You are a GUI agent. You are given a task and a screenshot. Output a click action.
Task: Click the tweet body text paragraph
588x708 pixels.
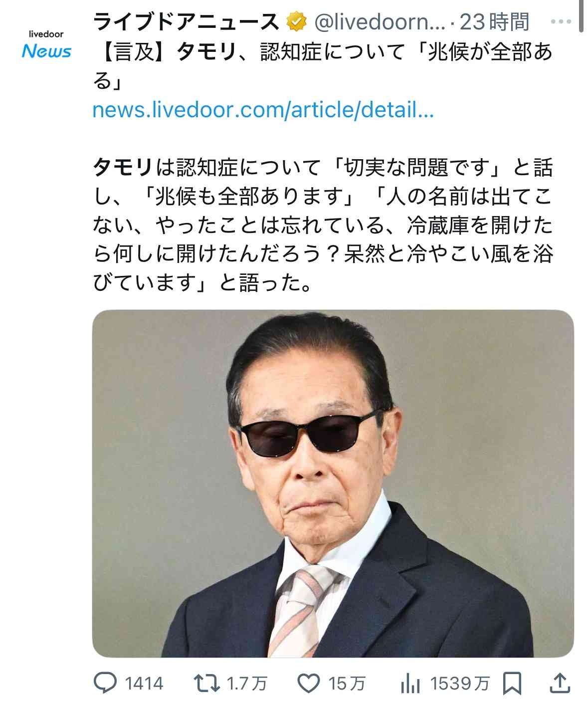(323, 225)
